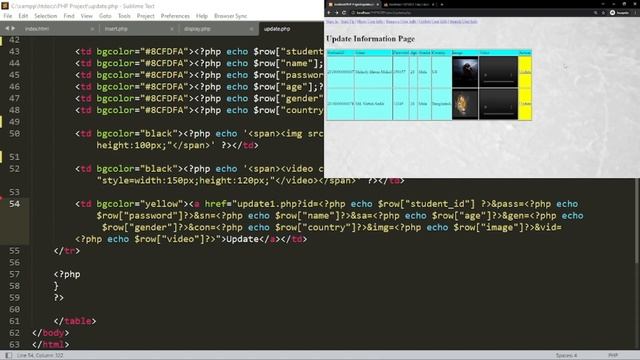Close the index.html tab
The width and height of the screenshot is (640, 360).
(92, 29)
